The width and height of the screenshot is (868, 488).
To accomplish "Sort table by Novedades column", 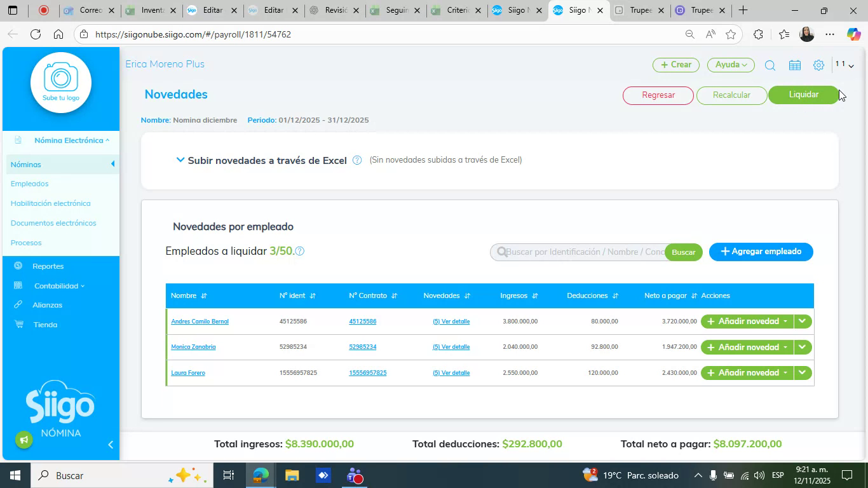I will 467,296.
